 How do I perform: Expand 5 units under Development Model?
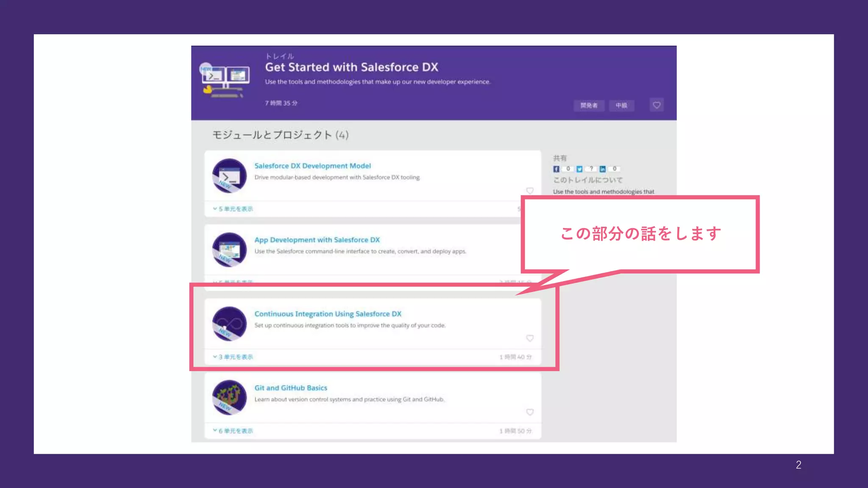(x=233, y=209)
